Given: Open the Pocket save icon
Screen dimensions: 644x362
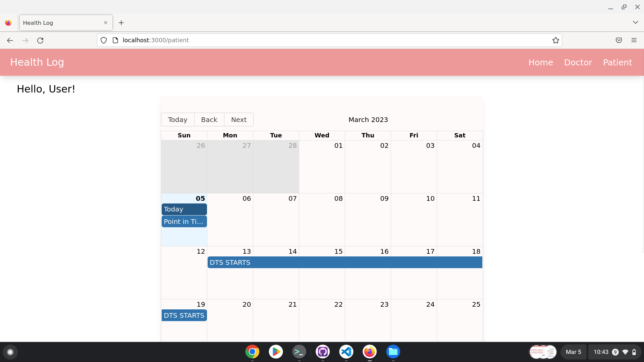Looking at the screenshot, I should click(619, 40).
